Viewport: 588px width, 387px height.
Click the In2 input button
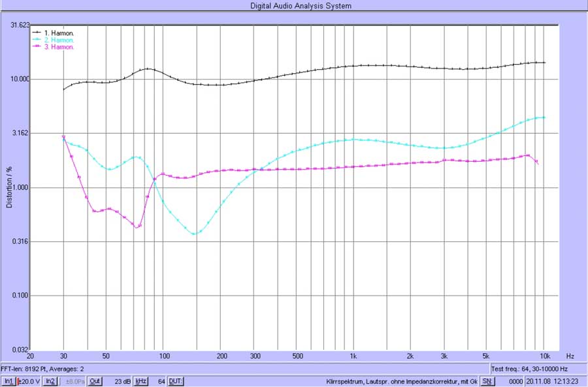tap(50, 381)
